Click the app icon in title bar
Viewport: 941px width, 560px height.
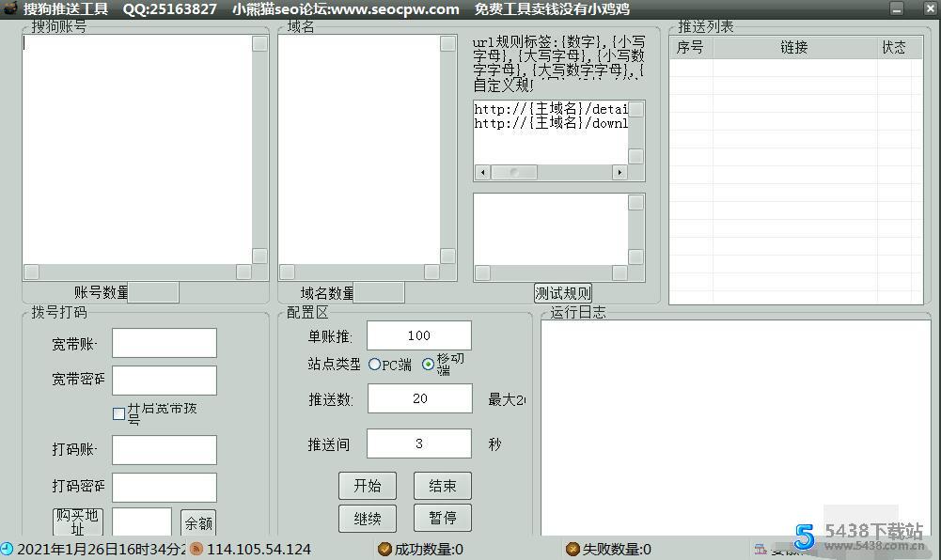pos(9,9)
